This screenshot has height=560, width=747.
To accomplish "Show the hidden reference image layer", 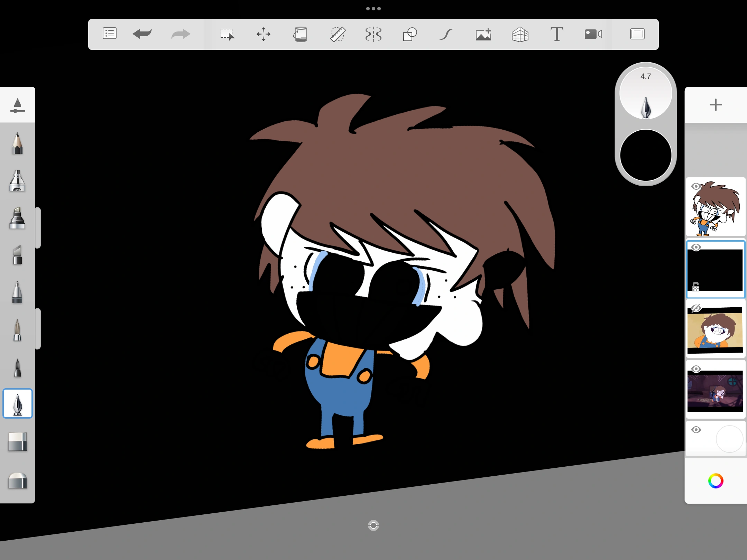I will (x=696, y=308).
